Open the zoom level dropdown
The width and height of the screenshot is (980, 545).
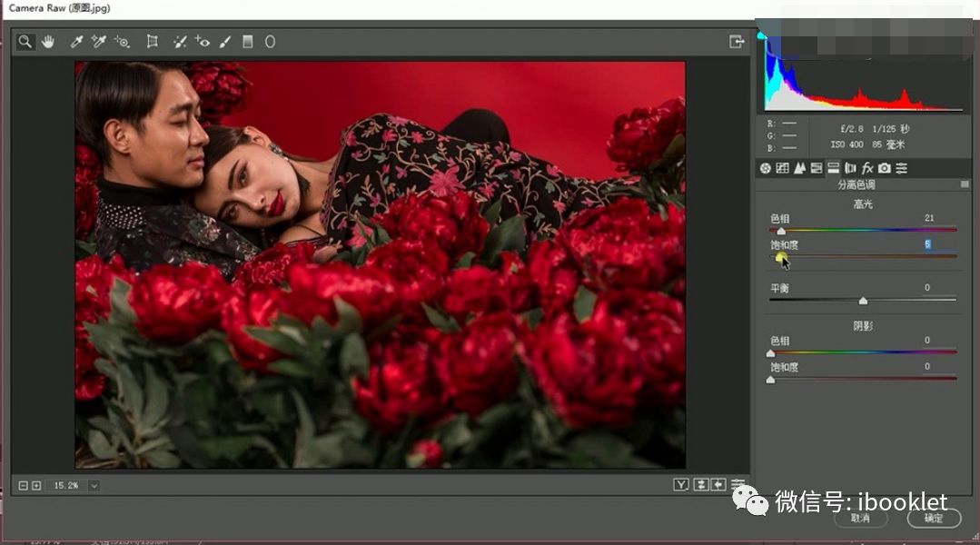[94, 485]
